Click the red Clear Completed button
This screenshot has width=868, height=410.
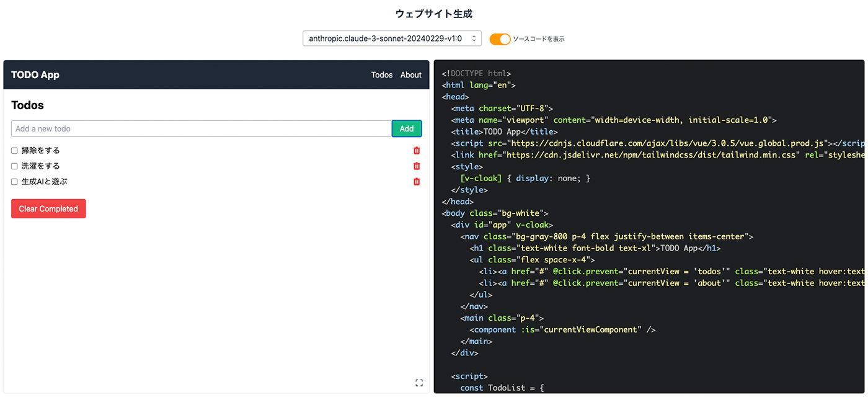48,208
